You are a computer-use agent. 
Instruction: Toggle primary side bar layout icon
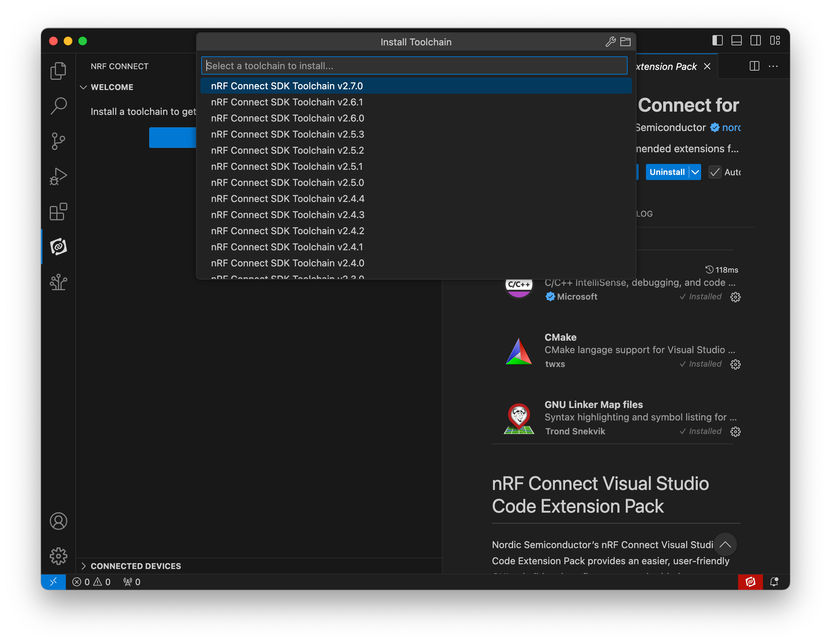(717, 40)
